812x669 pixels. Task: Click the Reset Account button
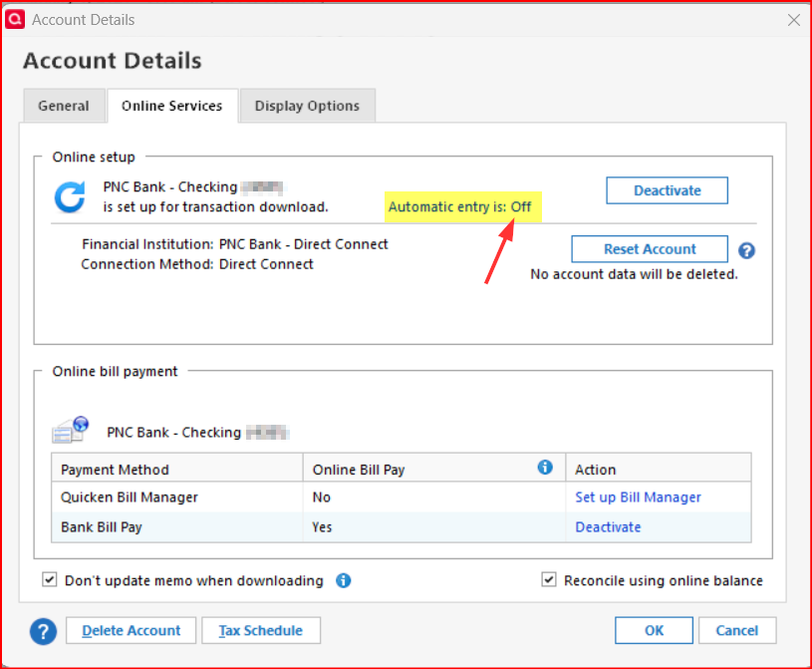(650, 249)
